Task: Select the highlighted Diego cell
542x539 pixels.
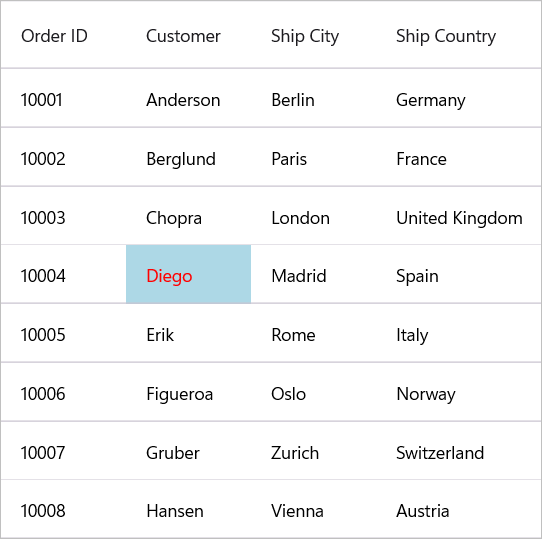Action: click(188, 274)
